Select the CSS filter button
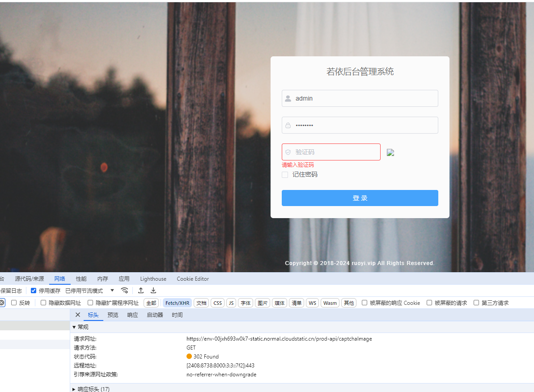 click(x=217, y=303)
